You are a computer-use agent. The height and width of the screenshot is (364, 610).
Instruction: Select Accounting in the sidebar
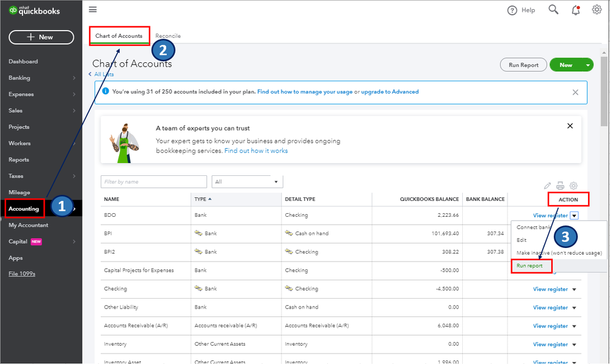[24, 209]
